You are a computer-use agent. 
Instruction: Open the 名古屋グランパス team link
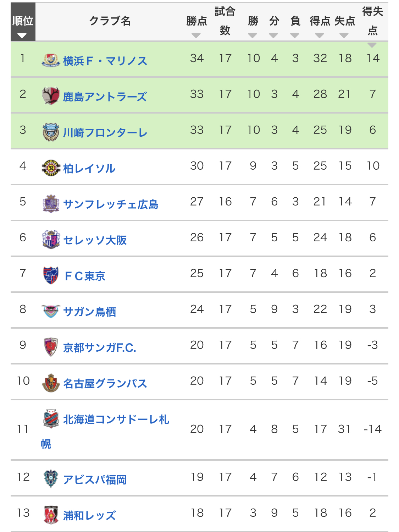tap(105, 384)
